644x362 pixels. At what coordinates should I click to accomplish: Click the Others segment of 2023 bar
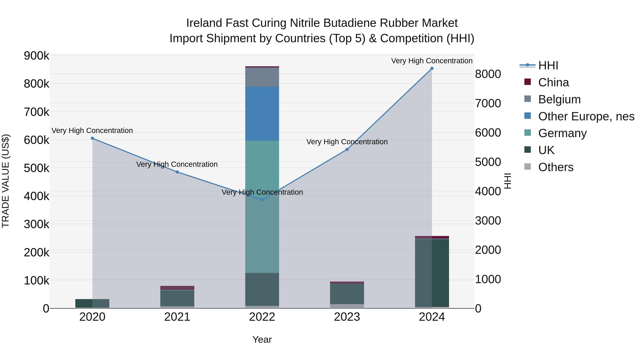tap(347, 306)
